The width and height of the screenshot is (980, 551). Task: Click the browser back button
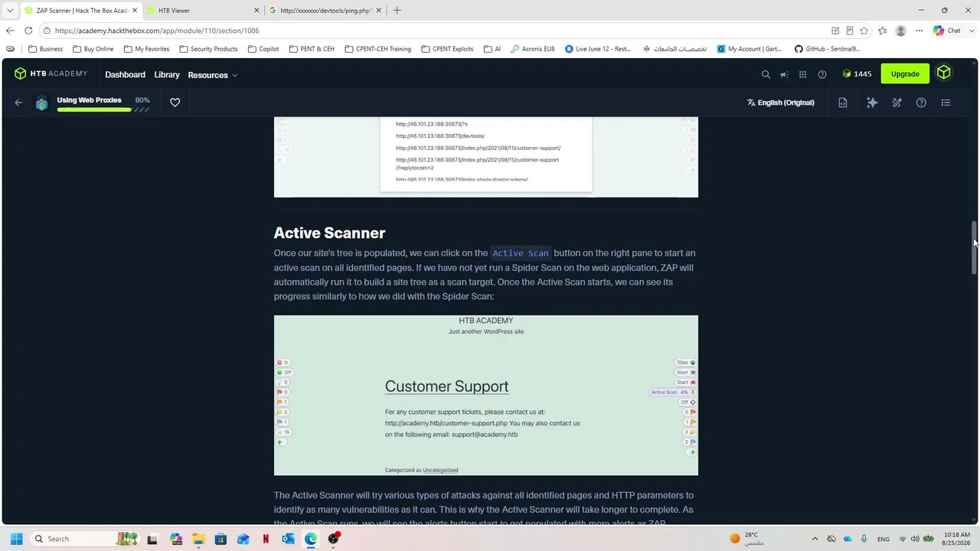click(x=9, y=31)
